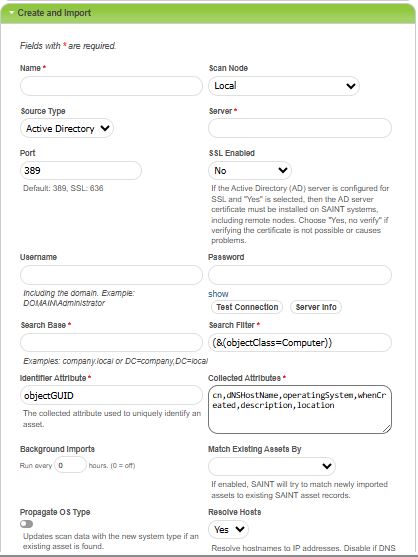Click the Identifier Attribute objectGUID field
Screen dimensions: 418x557
point(111,395)
